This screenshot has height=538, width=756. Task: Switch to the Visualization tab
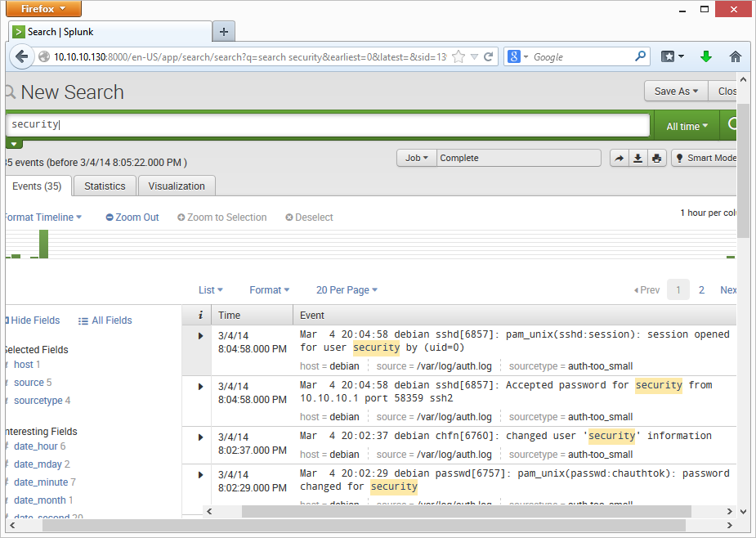point(177,186)
